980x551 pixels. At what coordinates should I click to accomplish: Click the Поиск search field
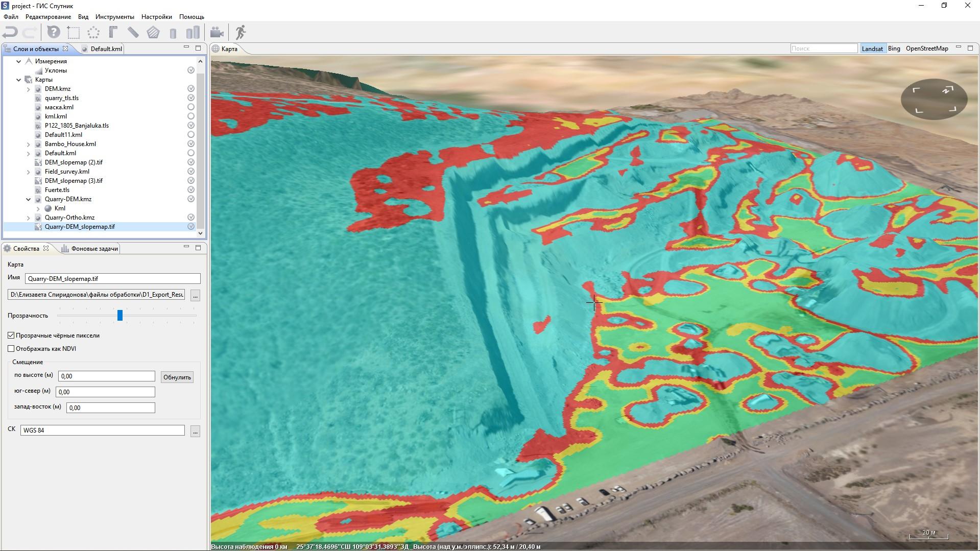point(823,49)
